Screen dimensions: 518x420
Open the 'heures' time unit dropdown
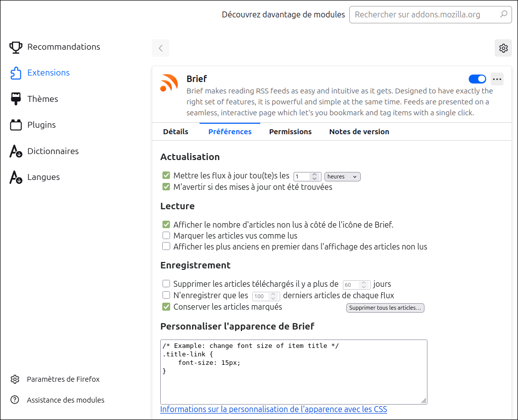click(x=342, y=177)
